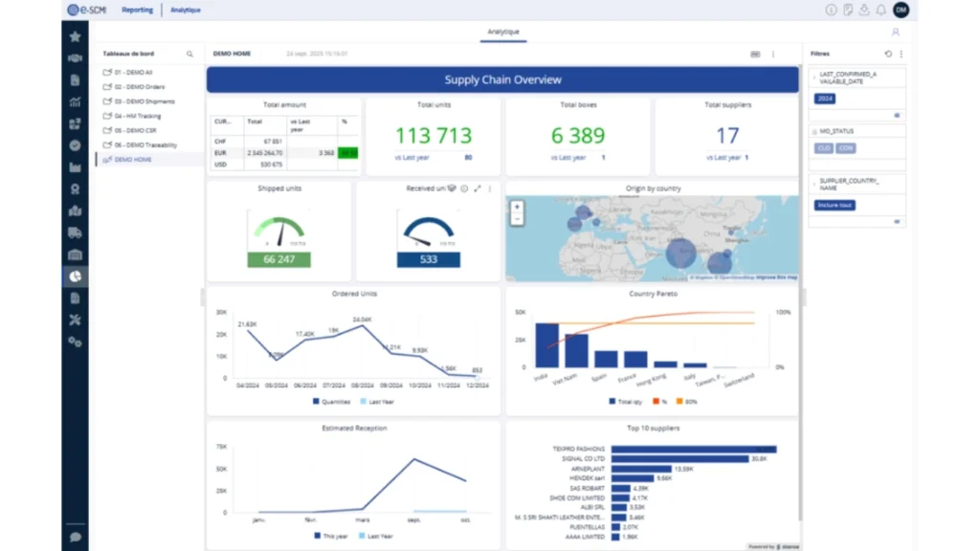Toggle Last Year legend in Ordered Units chart
This screenshot has height=551, width=980.
[x=377, y=402]
